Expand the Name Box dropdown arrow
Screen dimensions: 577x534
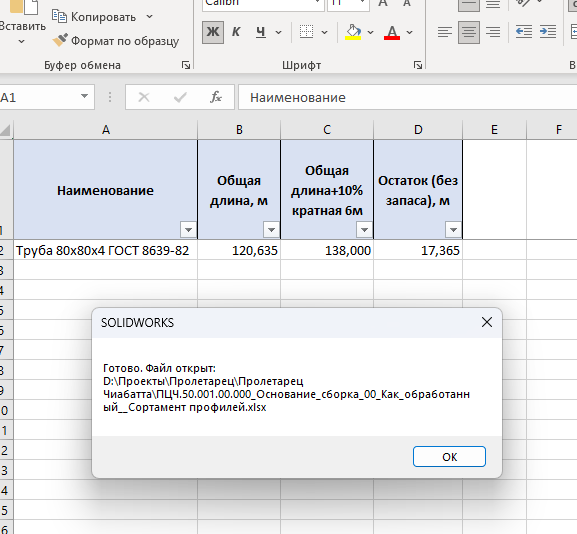click(x=84, y=96)
